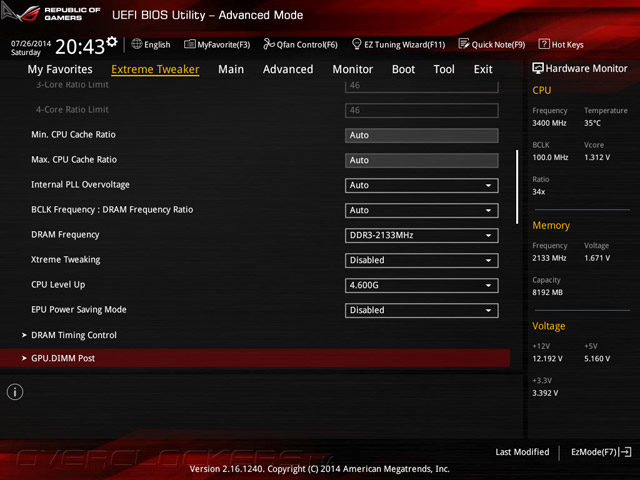The width and height of the screenshot is (640, 480).
Task: Select the EPU Power Saving Mode label
Action: click(x=79, y=309)
